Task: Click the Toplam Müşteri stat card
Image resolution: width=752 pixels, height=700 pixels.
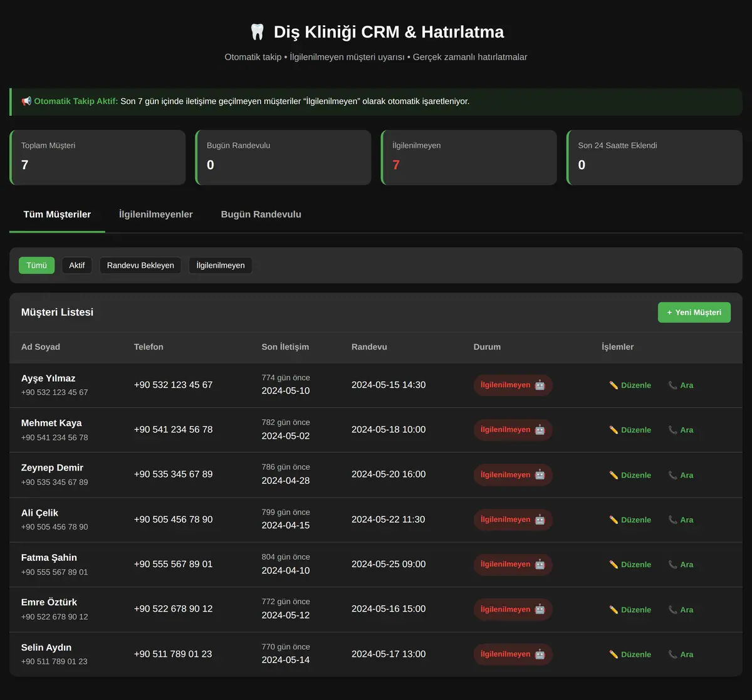Action: pos(98,157)
